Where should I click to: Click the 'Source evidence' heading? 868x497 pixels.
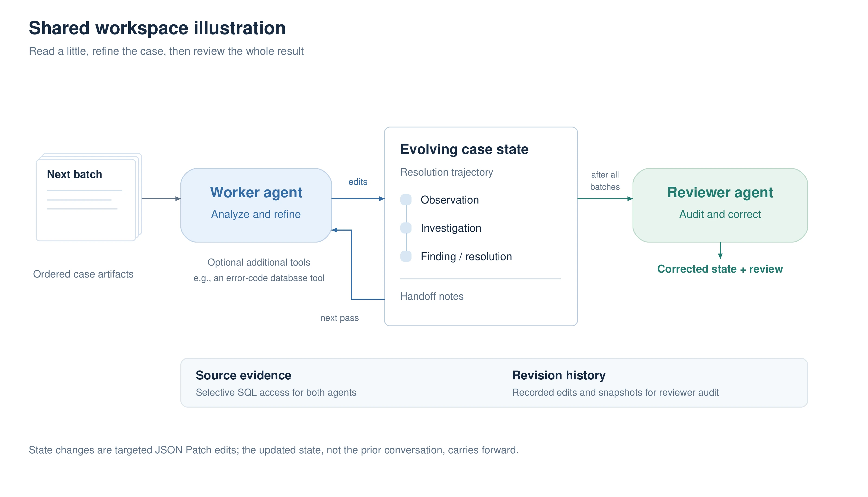(x=244, y=375)
